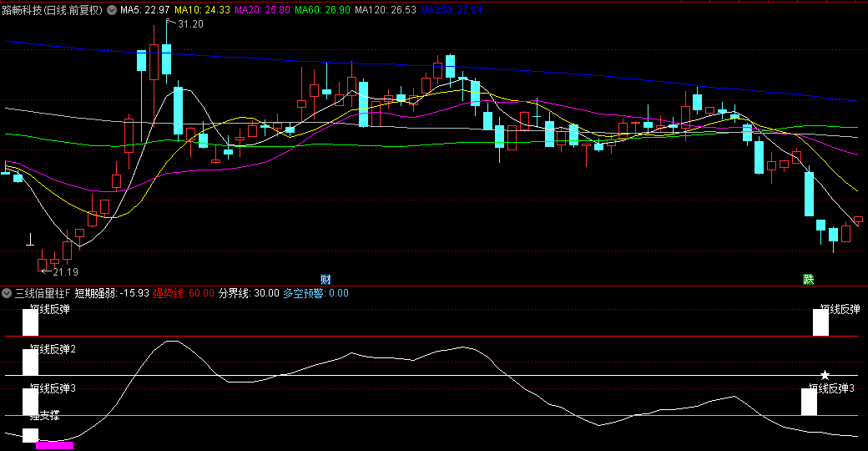Expand the 三线倍量柱F indicator menu arrow

click(7, 293)
